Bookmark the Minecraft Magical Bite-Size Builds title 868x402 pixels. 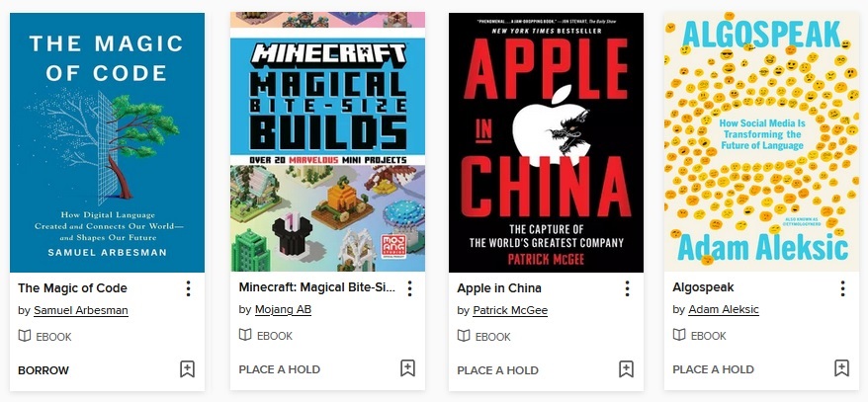408,368
